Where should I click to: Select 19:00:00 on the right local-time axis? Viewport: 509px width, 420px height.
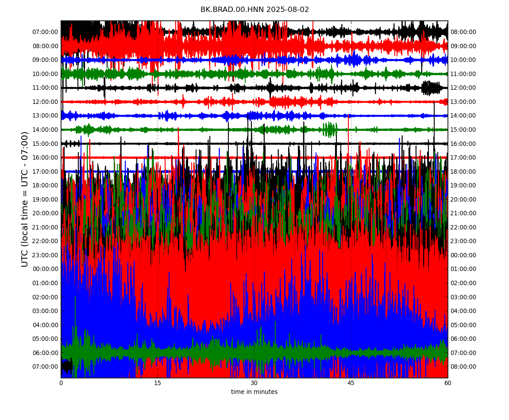tap(463, 186)
